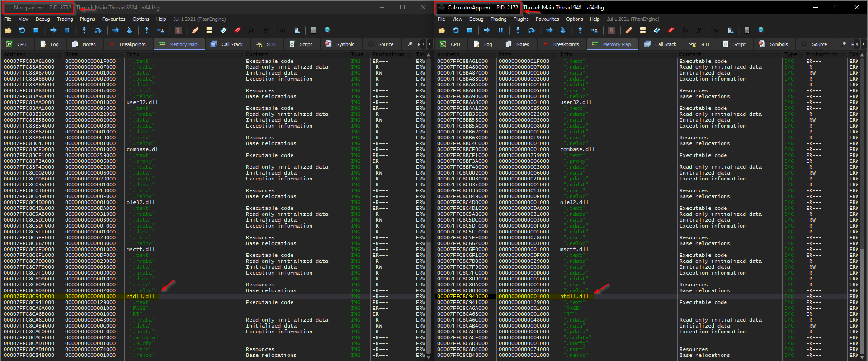
Task: Pause execution in Notepad.exe window
Action: [67, 30]
